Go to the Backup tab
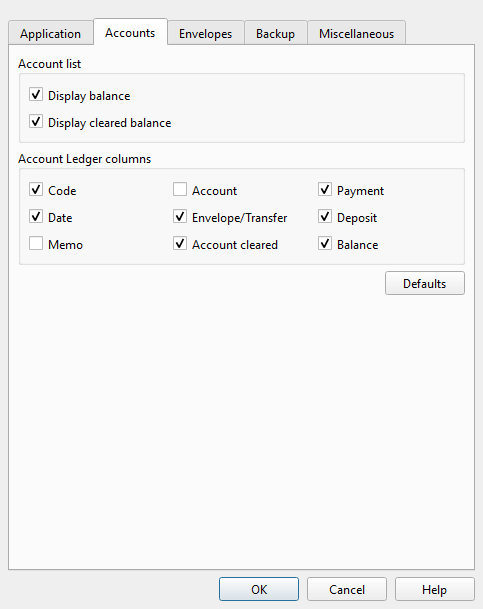This screenshot has width=483, height=609. (275, 33)
